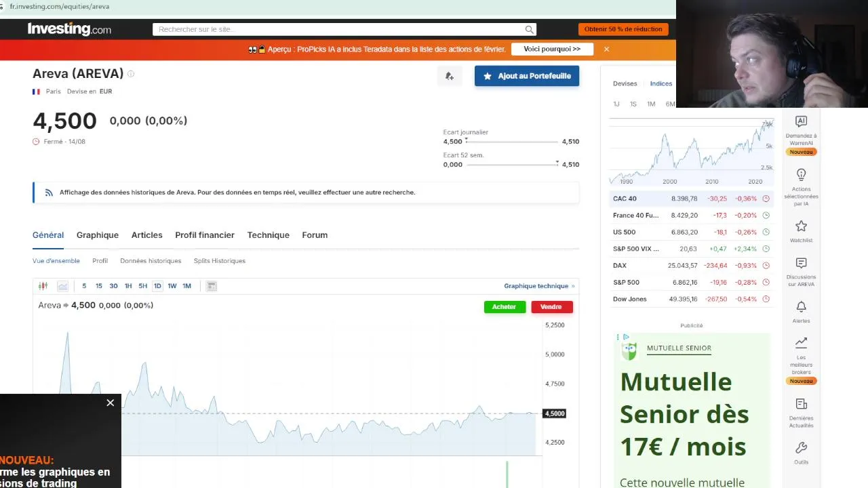This screenshot has height=488, width=868.
Task: Open Les meilleurs brokers chart icon
Action: pyautogui.click(x=801, y=342)
